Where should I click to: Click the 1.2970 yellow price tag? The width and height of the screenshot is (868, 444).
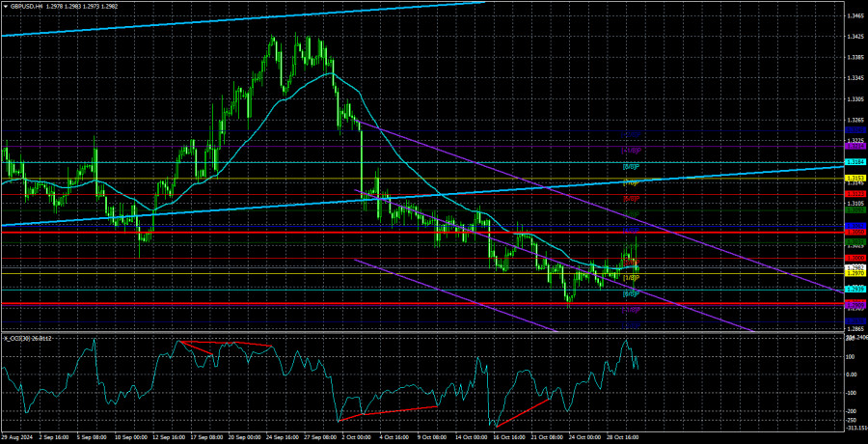point(854,274)
